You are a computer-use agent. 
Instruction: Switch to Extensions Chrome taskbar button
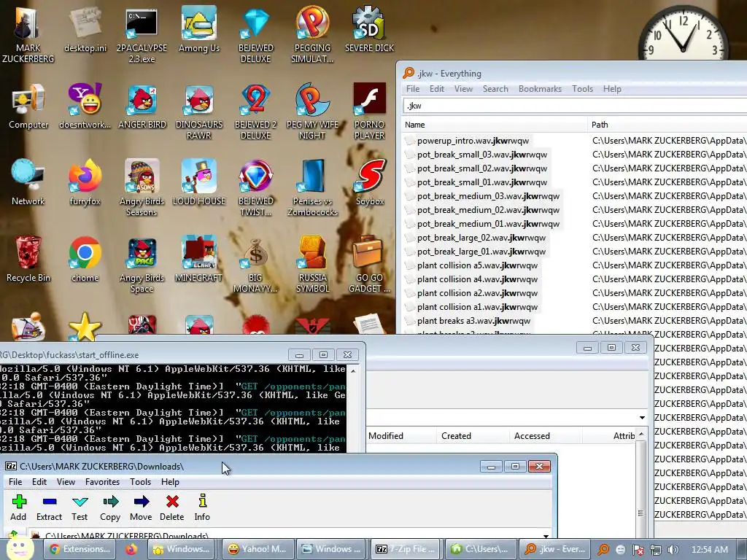[80, 549]
